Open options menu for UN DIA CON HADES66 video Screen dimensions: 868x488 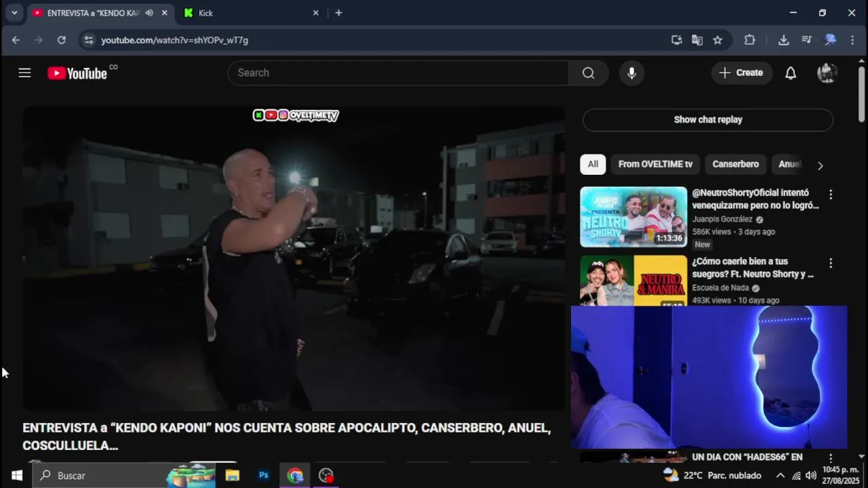pyautogui.click(x=830, y=458)
